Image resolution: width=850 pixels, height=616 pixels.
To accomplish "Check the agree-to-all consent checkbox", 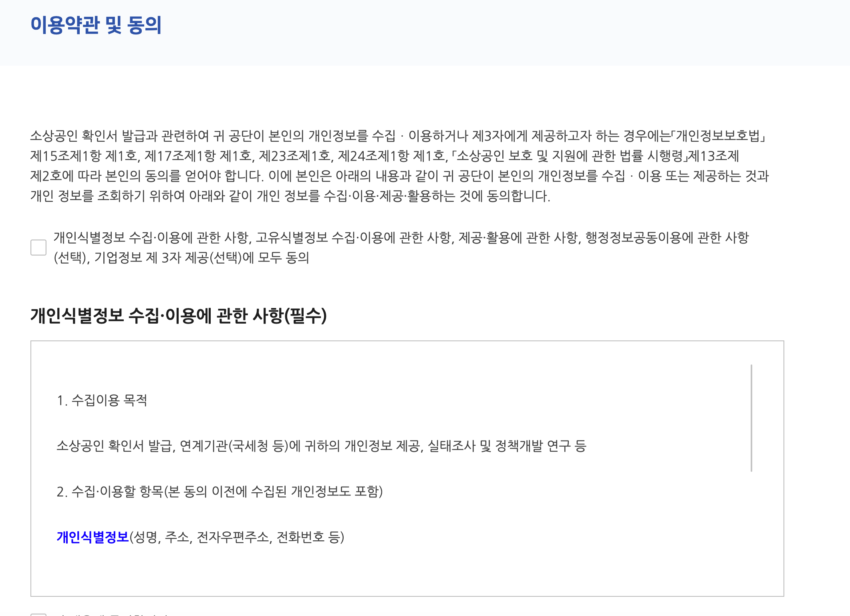I will (38, 248).
